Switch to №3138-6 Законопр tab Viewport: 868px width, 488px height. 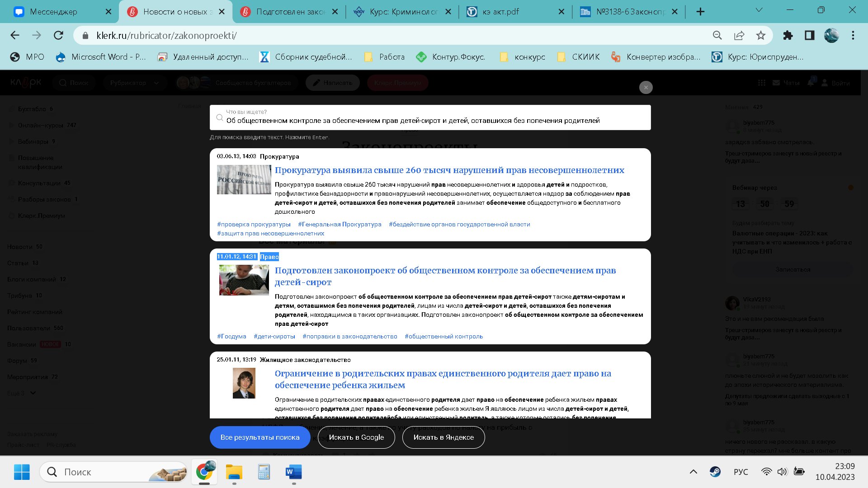[630, 12]
